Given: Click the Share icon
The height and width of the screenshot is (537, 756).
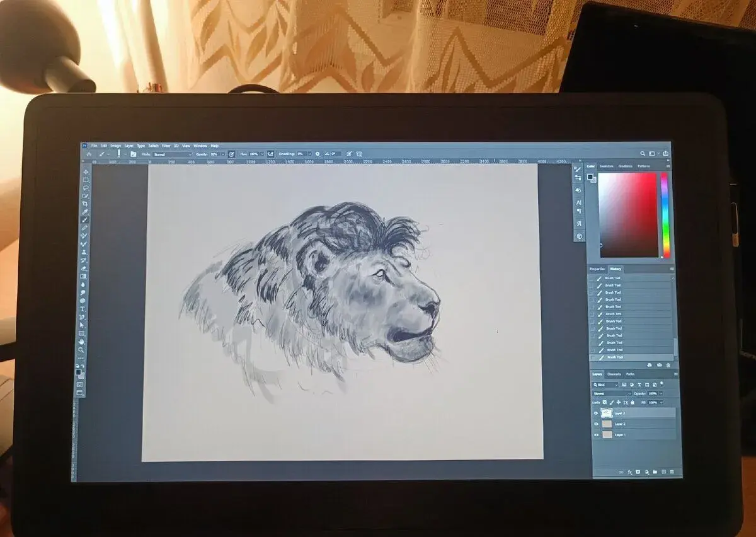Looking at the screenshot, I should pos(665,154).
